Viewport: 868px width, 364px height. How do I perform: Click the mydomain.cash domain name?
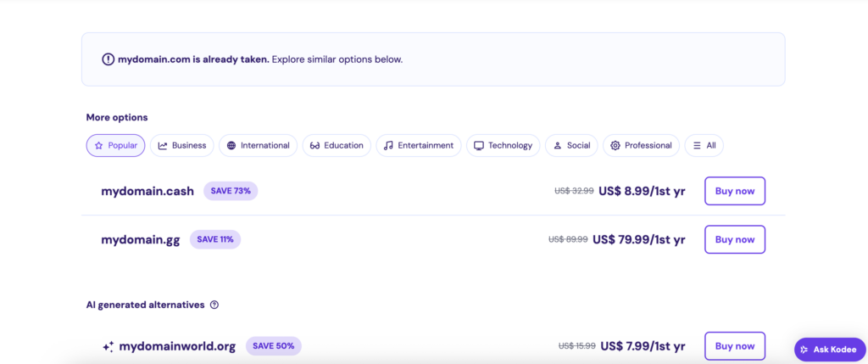coord(147,191)
